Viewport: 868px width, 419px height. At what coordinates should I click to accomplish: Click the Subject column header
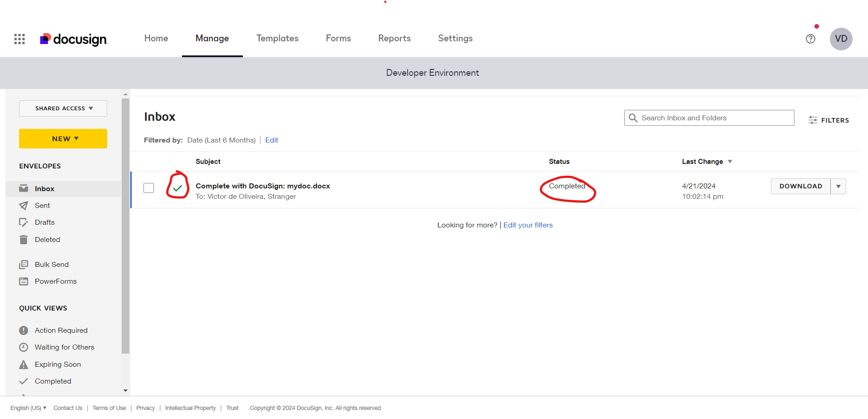click(208, 162)
